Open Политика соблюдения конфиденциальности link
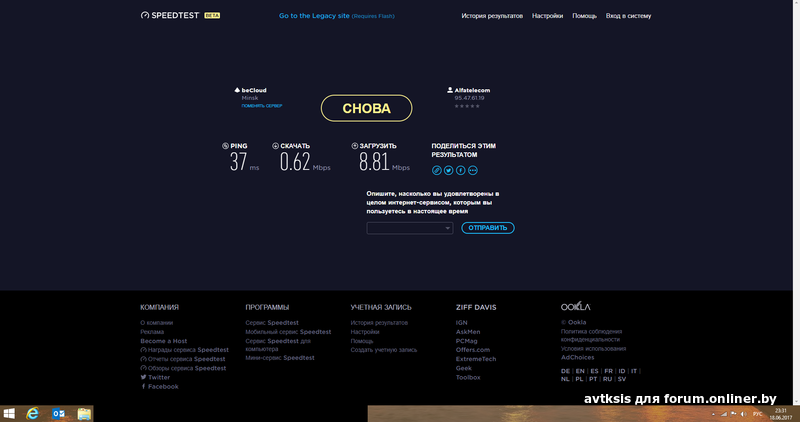Image resolution: width=800 pixels, height=422 pixels. point(591,335)
